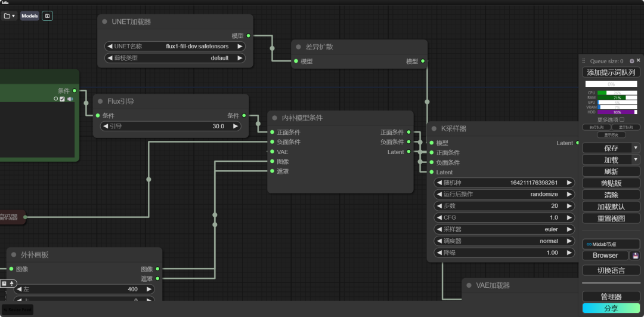Click the 左 400 field in 外补画板
This screenshot has width=644, height=317.
pos(84,289)
